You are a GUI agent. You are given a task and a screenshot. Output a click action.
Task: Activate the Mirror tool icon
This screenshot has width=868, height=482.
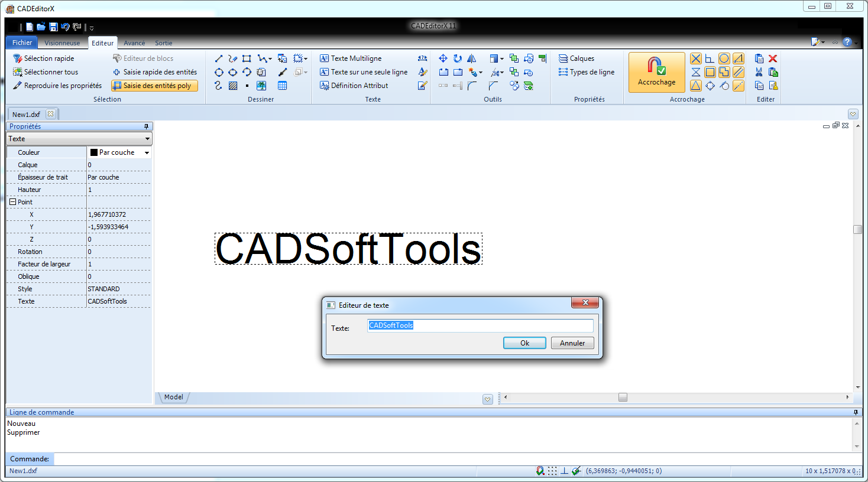pyautogui.click(x=472, y=58)
